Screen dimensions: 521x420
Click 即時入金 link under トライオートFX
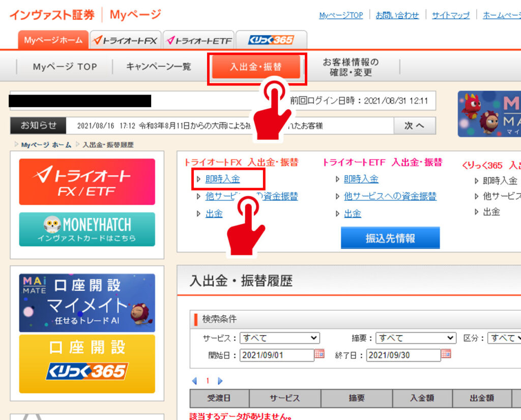coord(222,179)
